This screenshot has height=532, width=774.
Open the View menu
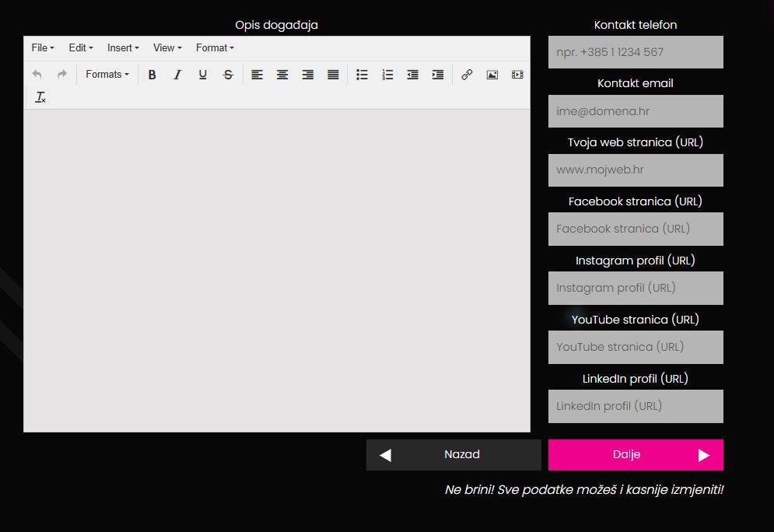pos(167,48)
